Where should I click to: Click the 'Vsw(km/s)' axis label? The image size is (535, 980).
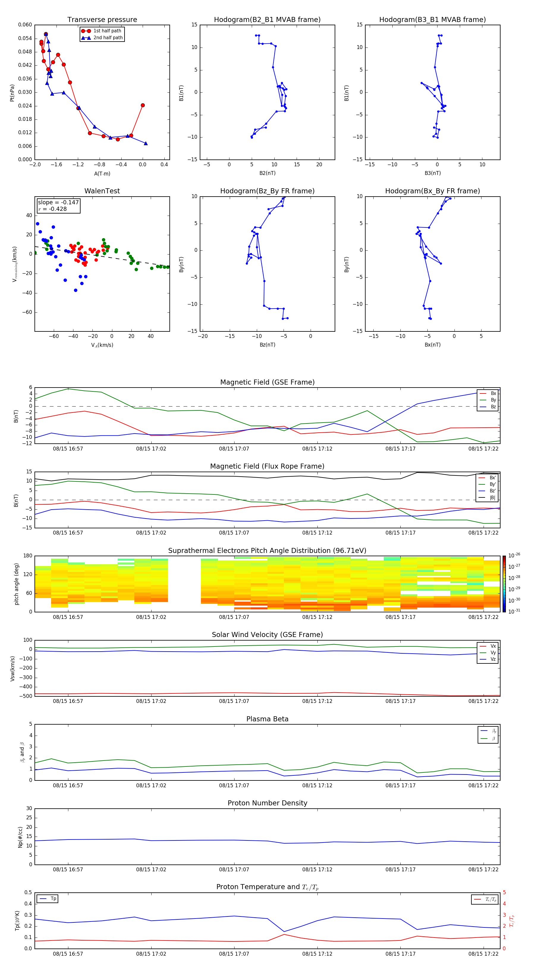(12, 668)
